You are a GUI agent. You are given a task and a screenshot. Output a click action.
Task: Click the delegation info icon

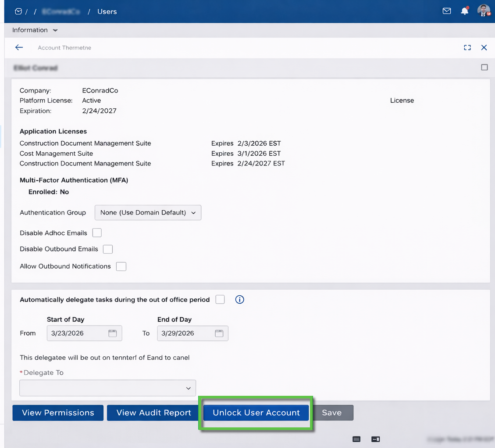[x=239, y=300]
